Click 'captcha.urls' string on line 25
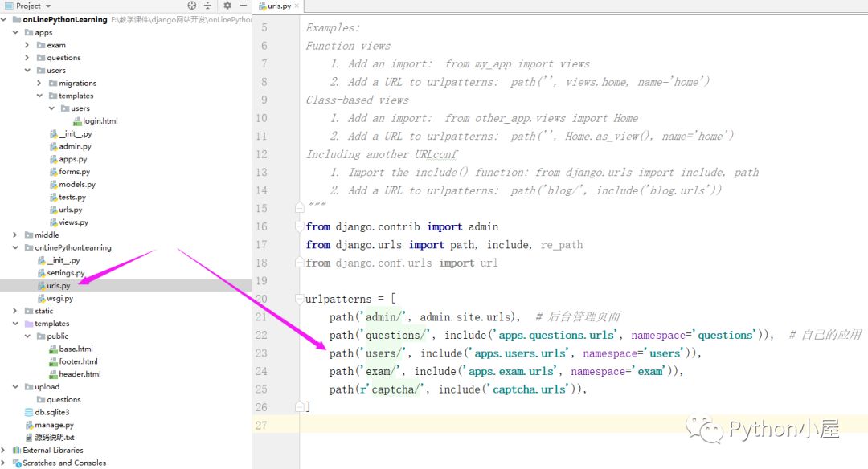Image resolution: width=868 pixels, height=469 pixels. [x=529, y=389]
